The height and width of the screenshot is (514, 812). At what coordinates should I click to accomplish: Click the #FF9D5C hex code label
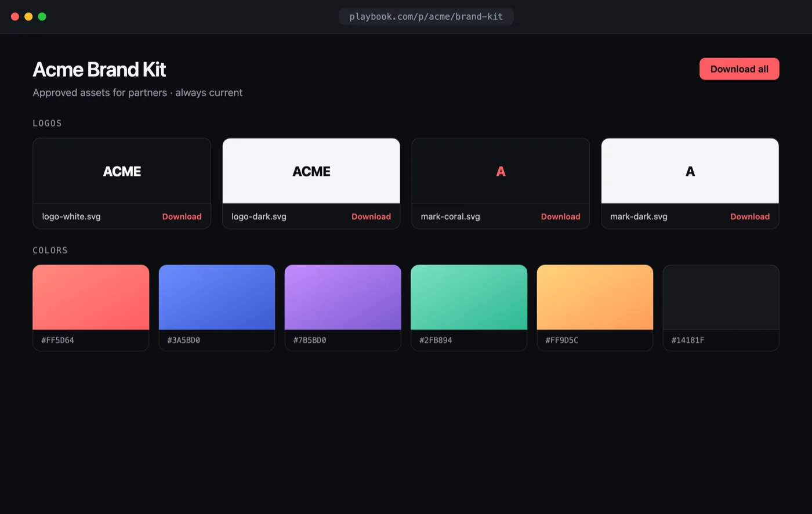tap(561, 340)
